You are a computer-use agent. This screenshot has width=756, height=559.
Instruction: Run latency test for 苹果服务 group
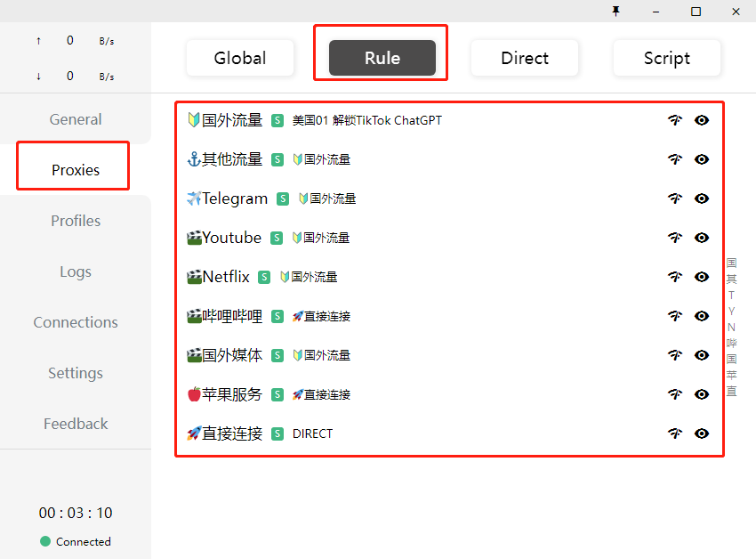[675, 394]
